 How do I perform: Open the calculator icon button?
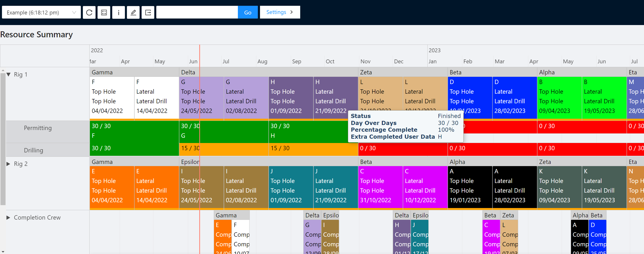(x=104, y=12)
